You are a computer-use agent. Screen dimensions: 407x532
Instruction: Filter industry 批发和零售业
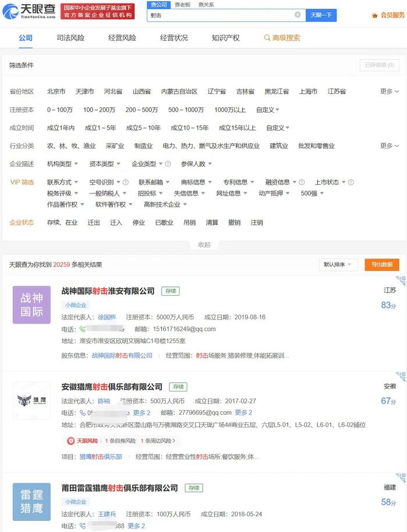tap(316, 146)
